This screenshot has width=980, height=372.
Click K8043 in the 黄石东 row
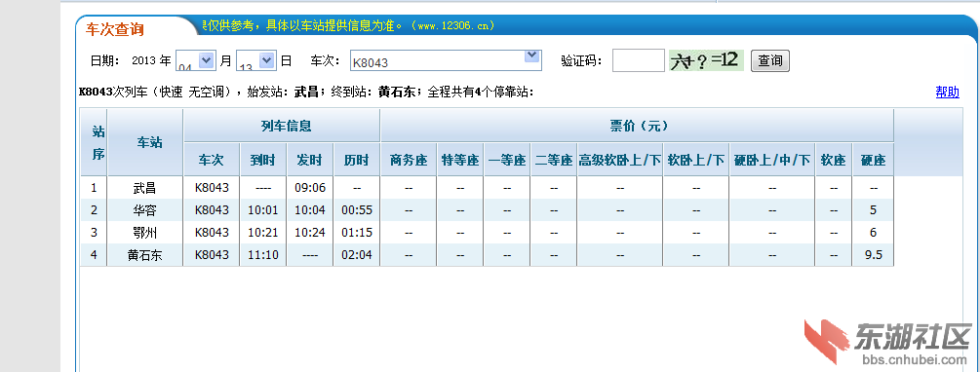pyautogui.click(x=212, y=255)
